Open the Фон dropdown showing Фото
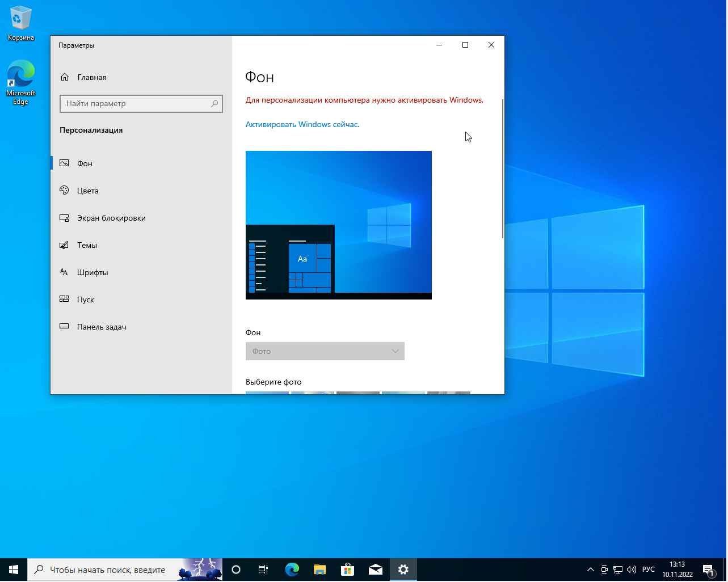Screen dimensions: 728x582 (325, 351)
